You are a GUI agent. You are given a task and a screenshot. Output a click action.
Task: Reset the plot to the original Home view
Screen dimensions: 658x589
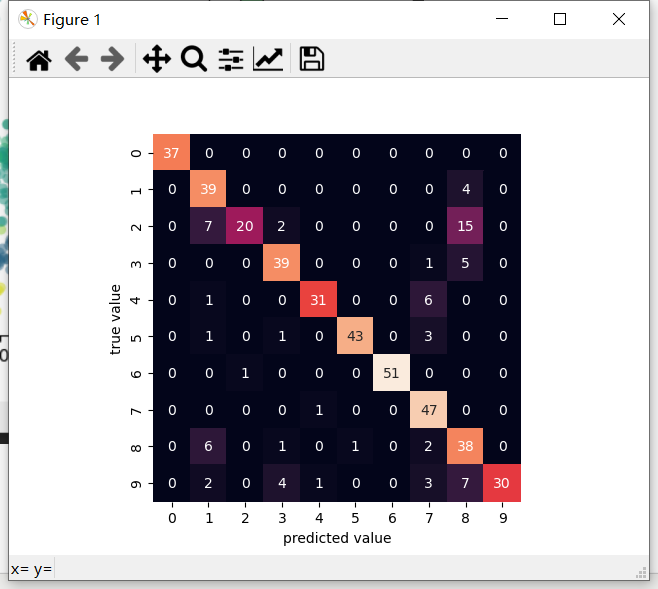[x=39, y=59]
